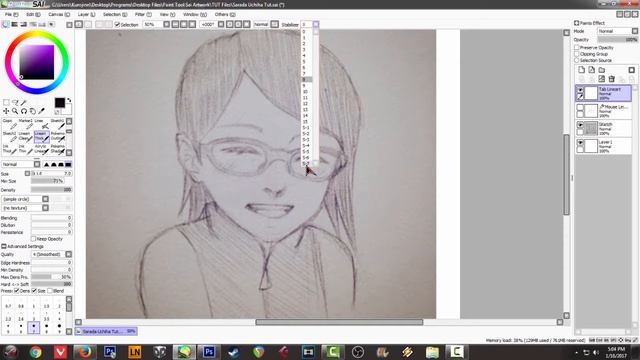This screenshot has height=360, width=640.
Task: Create a new linework layer
Action: [x=591, y=70]
